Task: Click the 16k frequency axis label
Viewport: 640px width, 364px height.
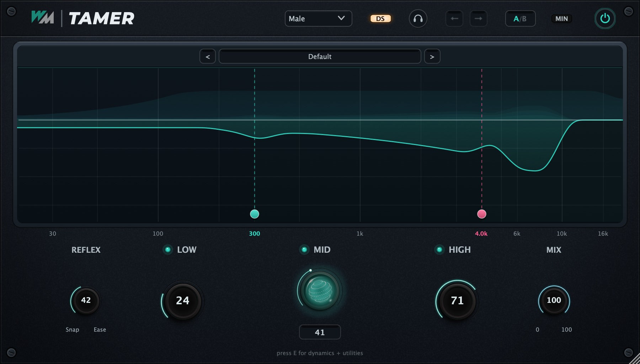Action: tap(603, 234)
